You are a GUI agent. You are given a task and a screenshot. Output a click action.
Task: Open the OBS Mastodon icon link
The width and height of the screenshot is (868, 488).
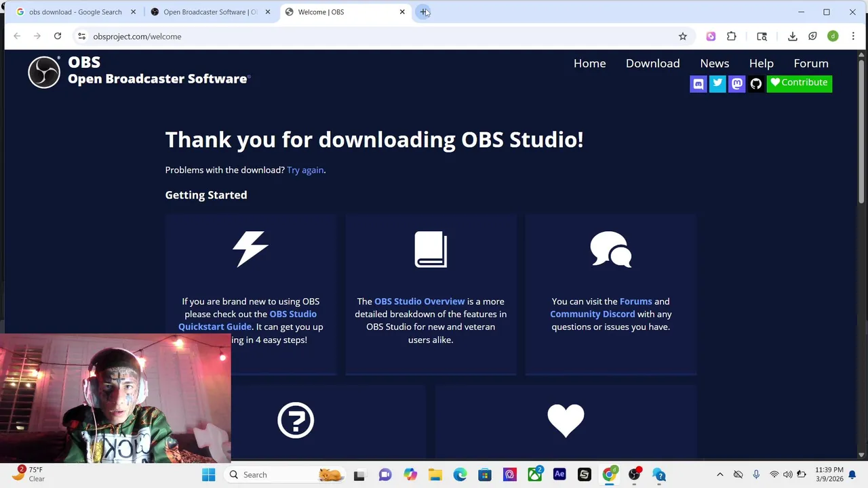click(x=736, y=83)
